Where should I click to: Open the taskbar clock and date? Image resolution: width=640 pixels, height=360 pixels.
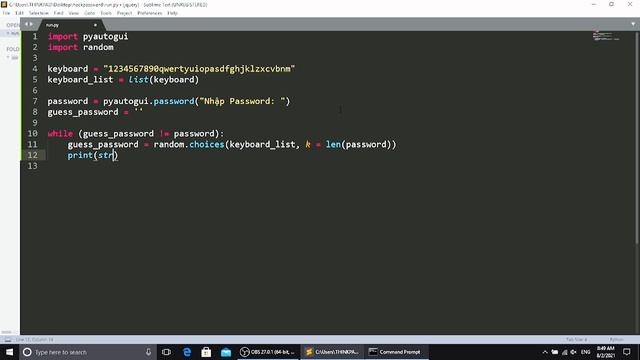tap(605, 352)
